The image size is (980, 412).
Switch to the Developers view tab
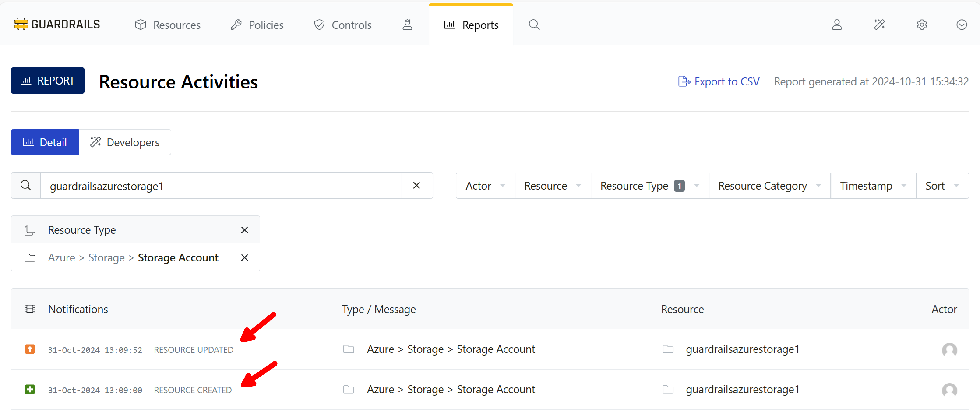[x=125, y=142]
